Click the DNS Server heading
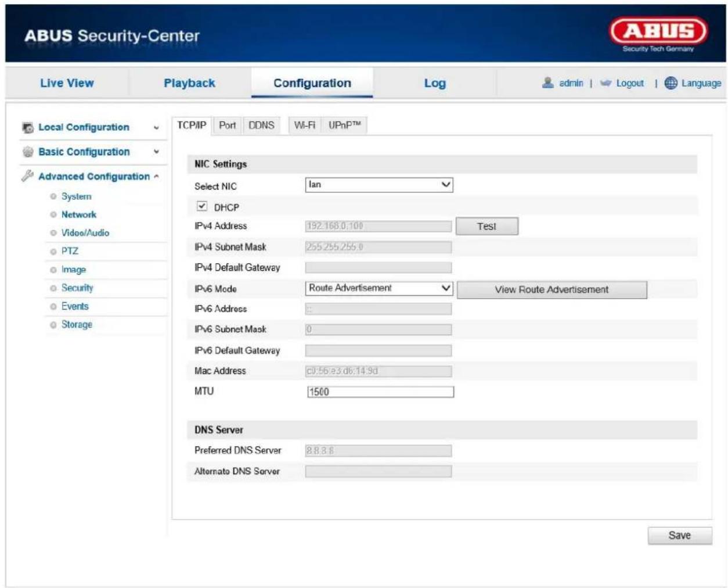728x588 pixels. tap(219, 430)
